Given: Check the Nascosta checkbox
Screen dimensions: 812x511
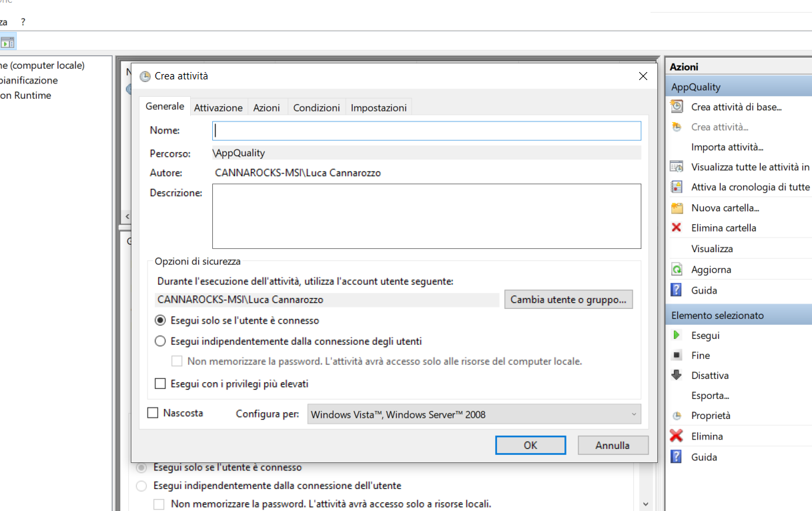Looking at the screenshot, I should click(153, 413).
